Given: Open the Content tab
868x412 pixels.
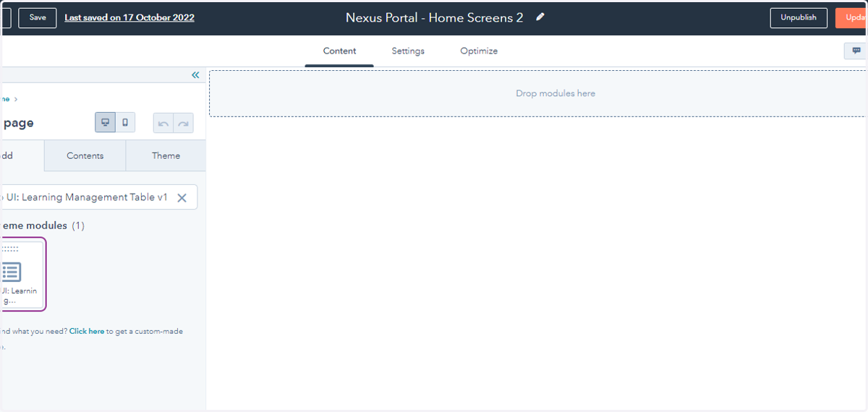Looking at the screenshot, I should (x=339, y=51).
